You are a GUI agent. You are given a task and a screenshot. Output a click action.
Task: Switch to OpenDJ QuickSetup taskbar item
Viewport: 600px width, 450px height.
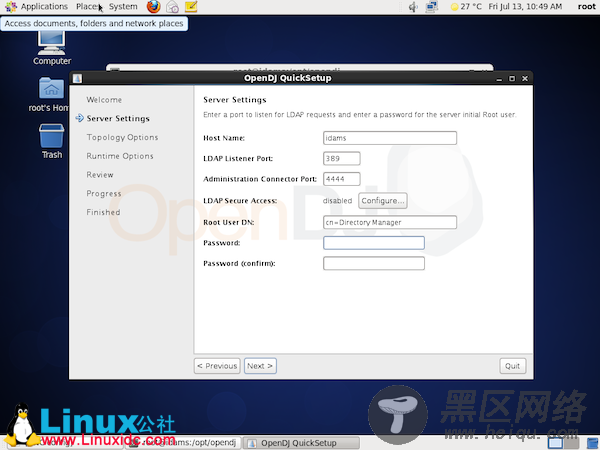(301, 443)
